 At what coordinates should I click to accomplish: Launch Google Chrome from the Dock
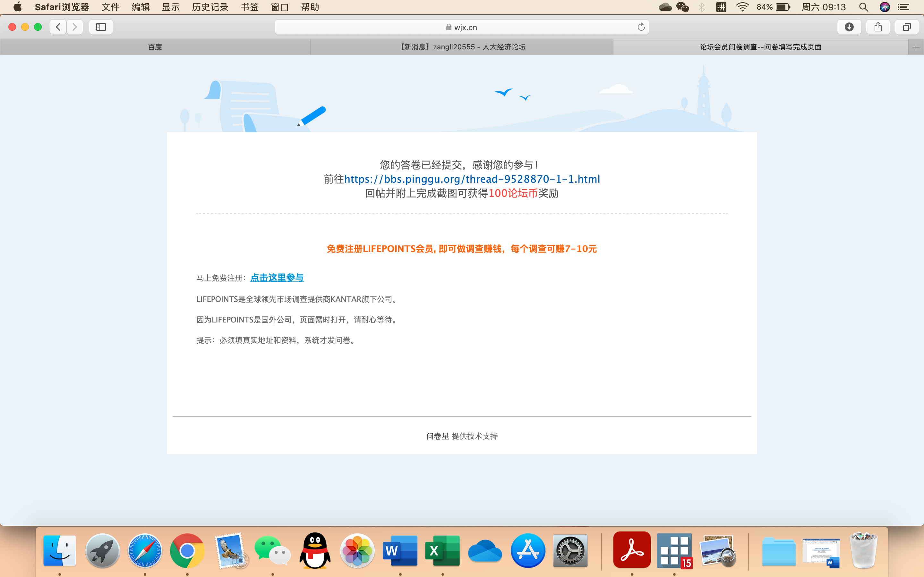tap(187, 551)
